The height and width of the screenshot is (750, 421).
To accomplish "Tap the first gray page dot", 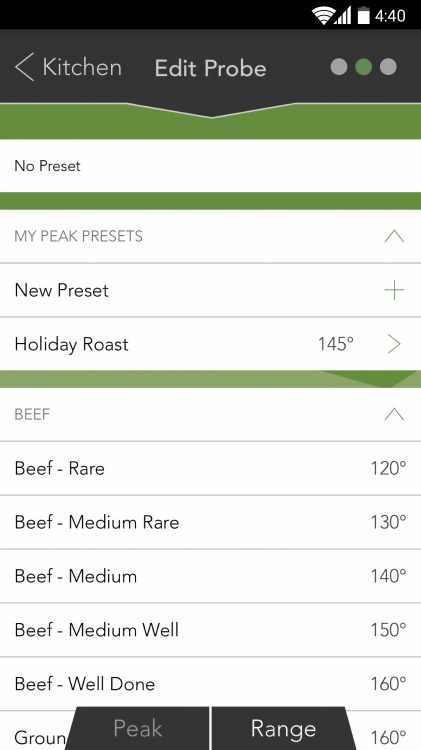I will click(339, 67).
